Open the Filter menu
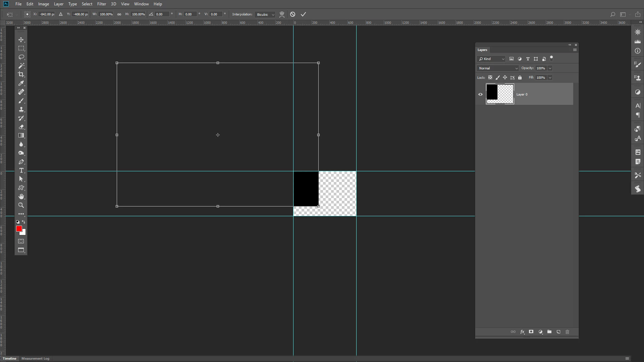Viewport: 644px width, 362px height. tap(101, 4)
